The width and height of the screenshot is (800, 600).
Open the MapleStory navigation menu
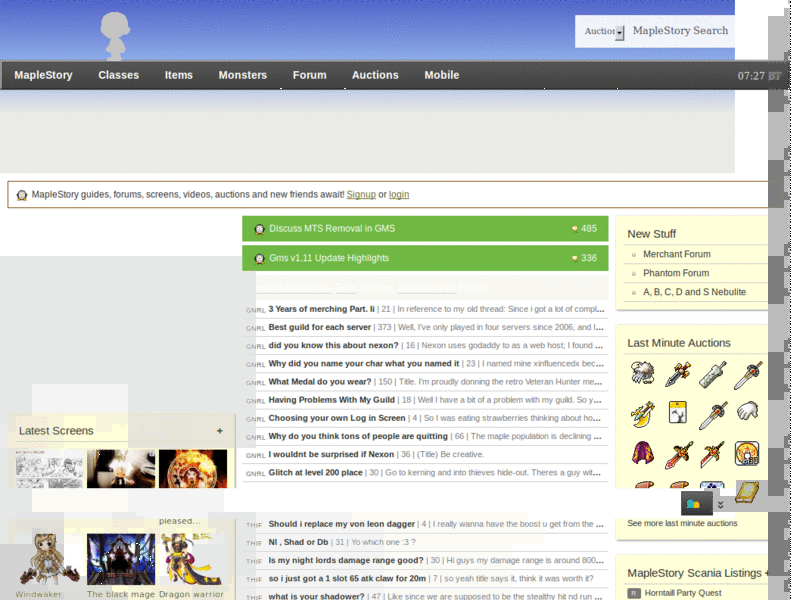43,75
